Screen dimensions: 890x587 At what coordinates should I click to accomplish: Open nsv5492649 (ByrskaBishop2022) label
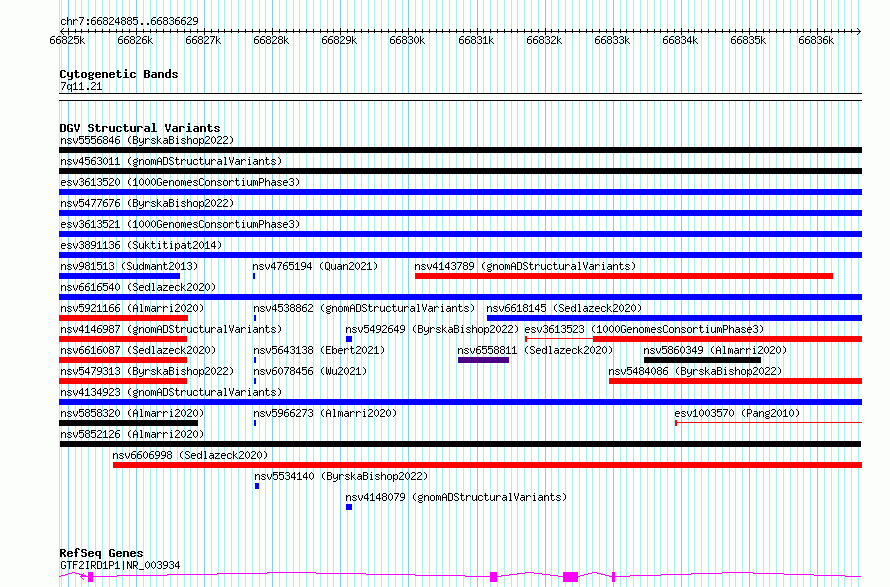tap(432, 329)
